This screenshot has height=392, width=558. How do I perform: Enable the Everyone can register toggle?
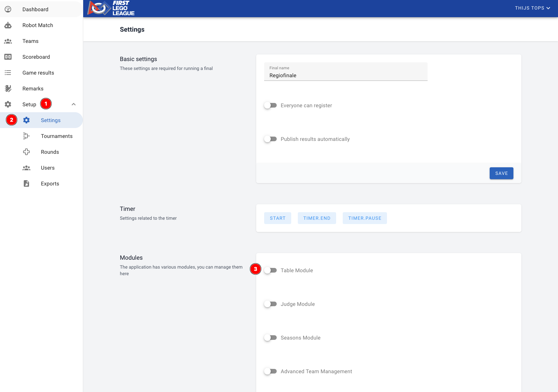point(270,106)
